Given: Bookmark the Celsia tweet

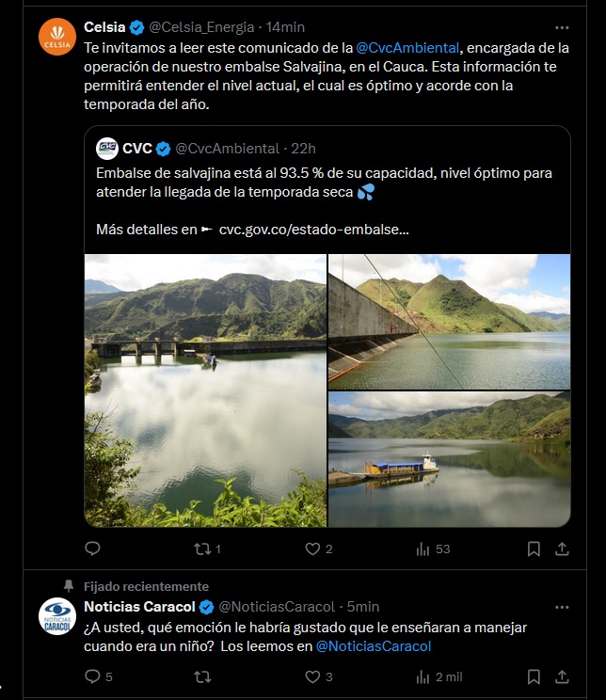Looking at the screenshot, I should pos(534,549).
